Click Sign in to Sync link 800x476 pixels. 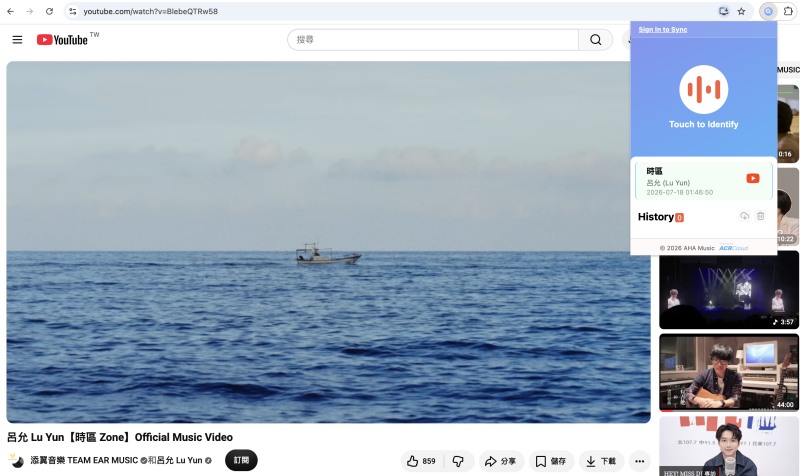coord(663,30)
